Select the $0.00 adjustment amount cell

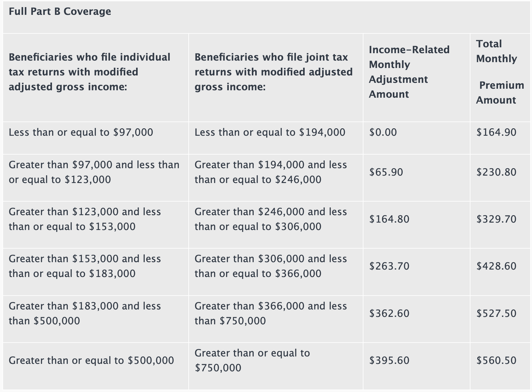(383, 132)
